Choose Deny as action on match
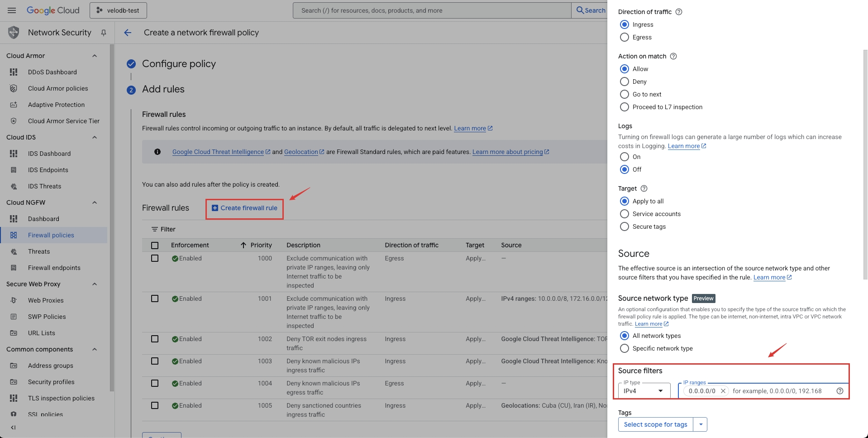Viewport: 868px width, 438px height. pyautogui.click(x=625, y=82)
